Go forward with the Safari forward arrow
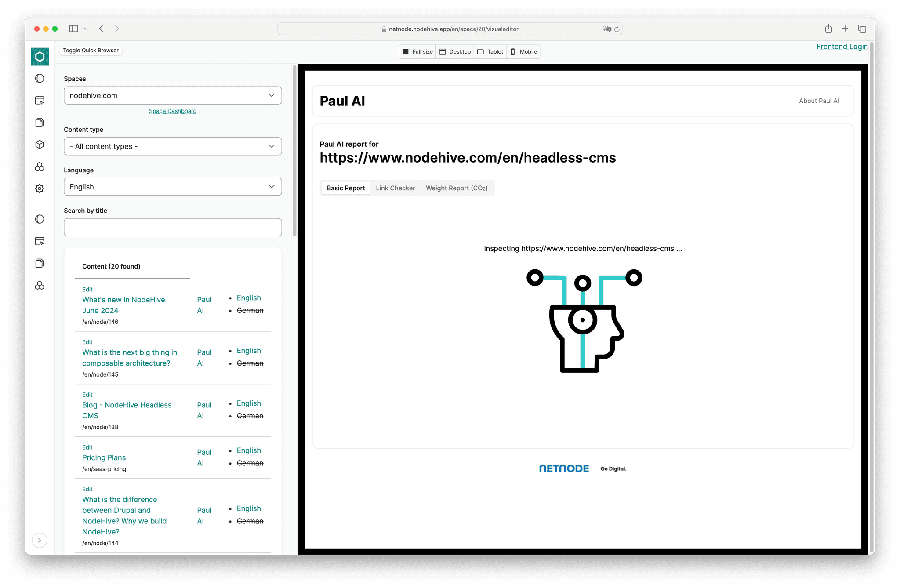Screen dimensions: 900x588 pos(117,29)
